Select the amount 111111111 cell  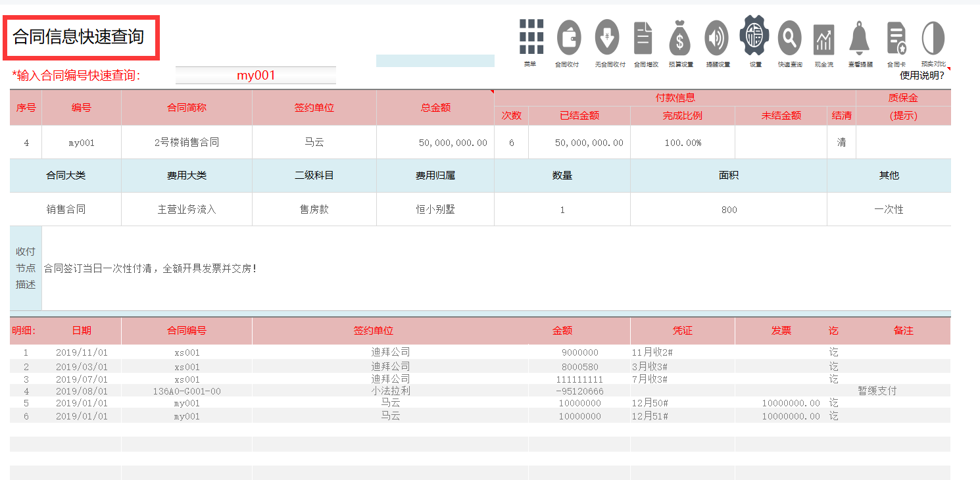(579, 379)
